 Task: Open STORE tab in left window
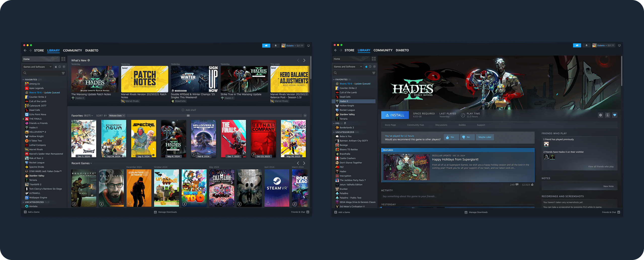tap(39, 50)
